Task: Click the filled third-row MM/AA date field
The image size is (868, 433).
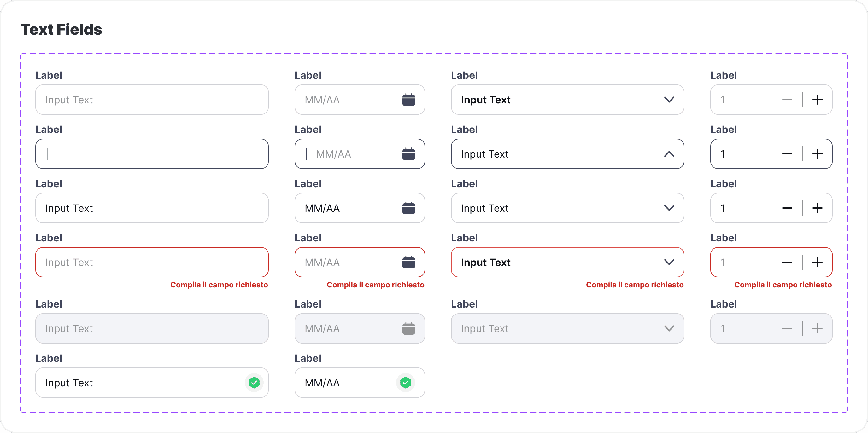Action: (x=360, y=208)
